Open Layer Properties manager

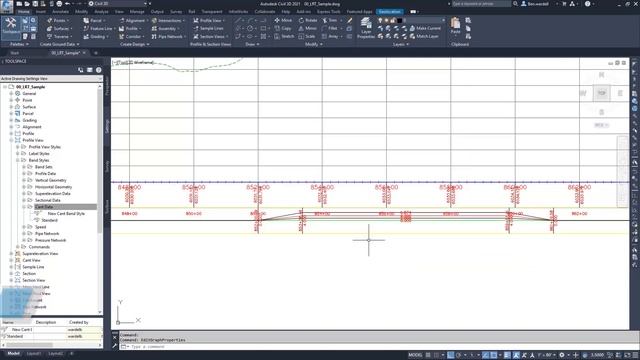(x=366, y=28)
